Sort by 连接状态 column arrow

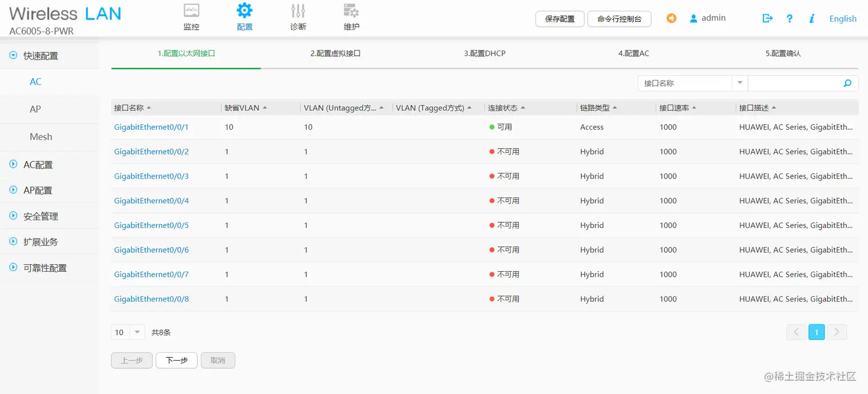point(523,107)
